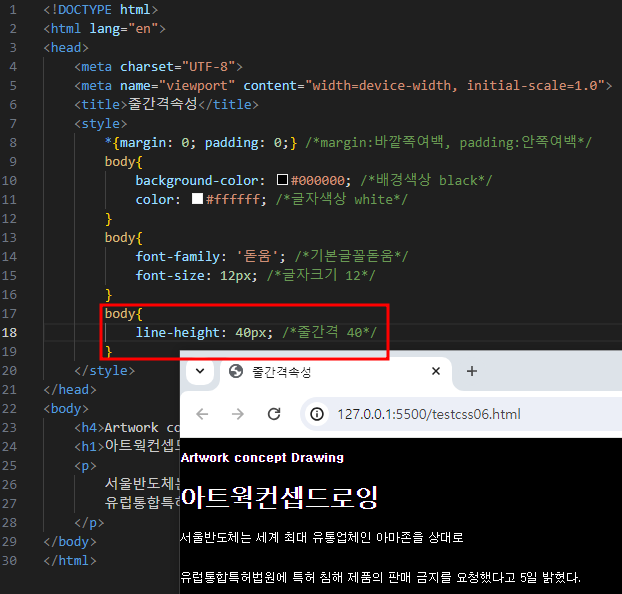Open site information icon in address bar
622x594 pixels.
pyautogui.click(x=317, y=414)
